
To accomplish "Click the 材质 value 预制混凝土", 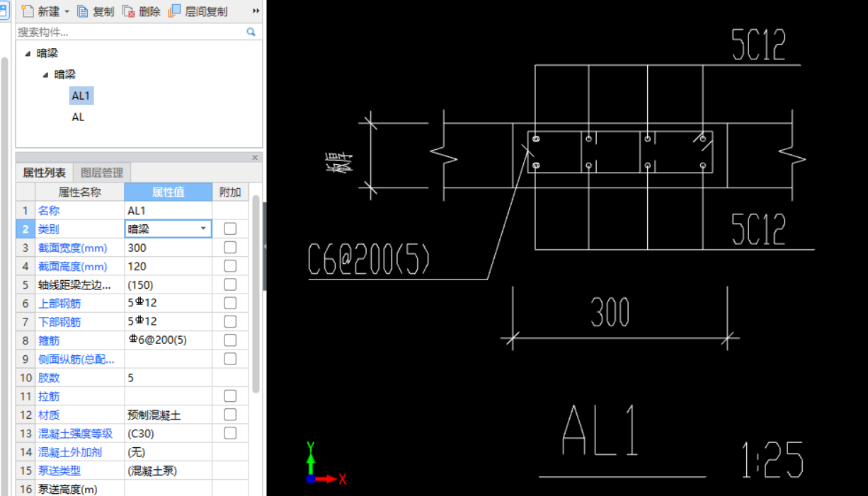I will tap(168, 415).
